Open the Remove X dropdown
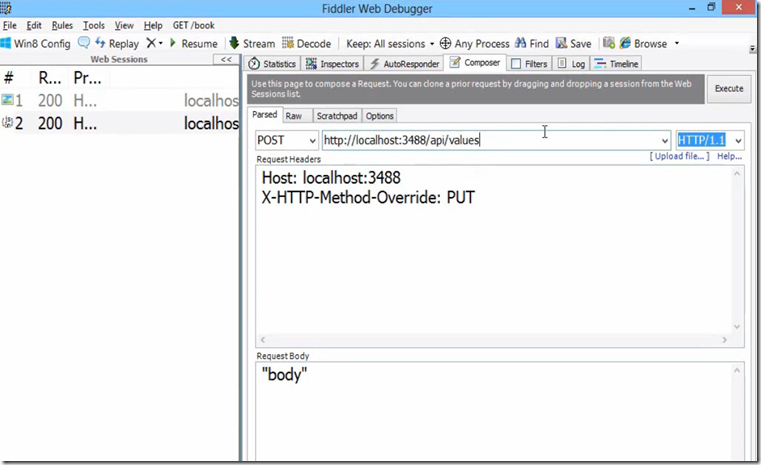 (154, 43)
